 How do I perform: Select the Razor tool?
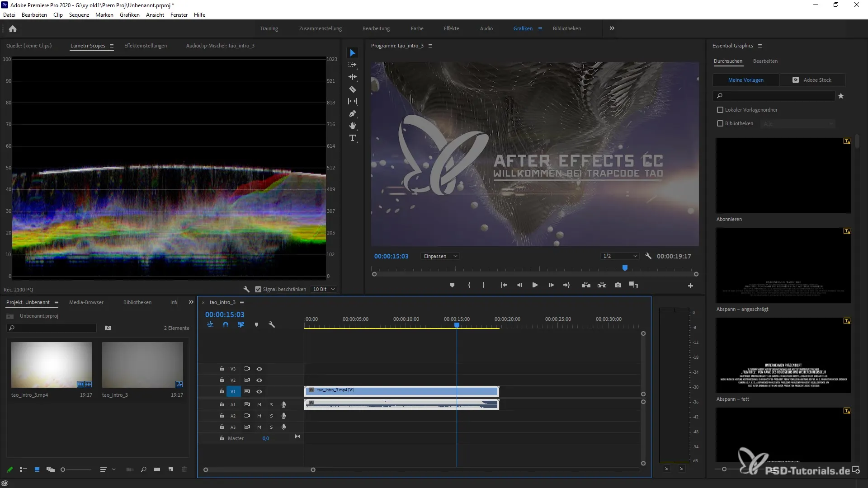(353, 89)
